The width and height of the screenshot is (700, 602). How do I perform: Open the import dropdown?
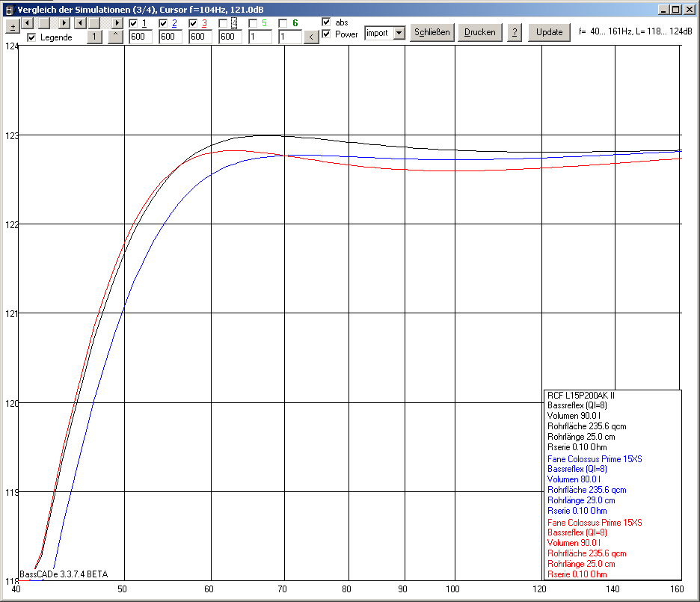pyautogui.click(x=399, y=33)
